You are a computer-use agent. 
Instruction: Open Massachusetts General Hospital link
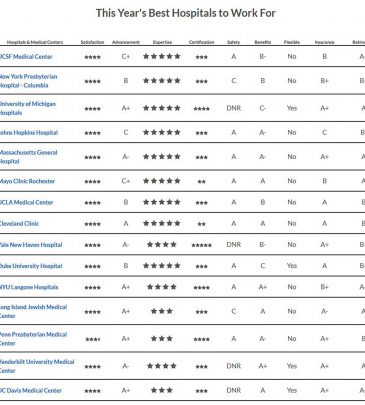28,157
